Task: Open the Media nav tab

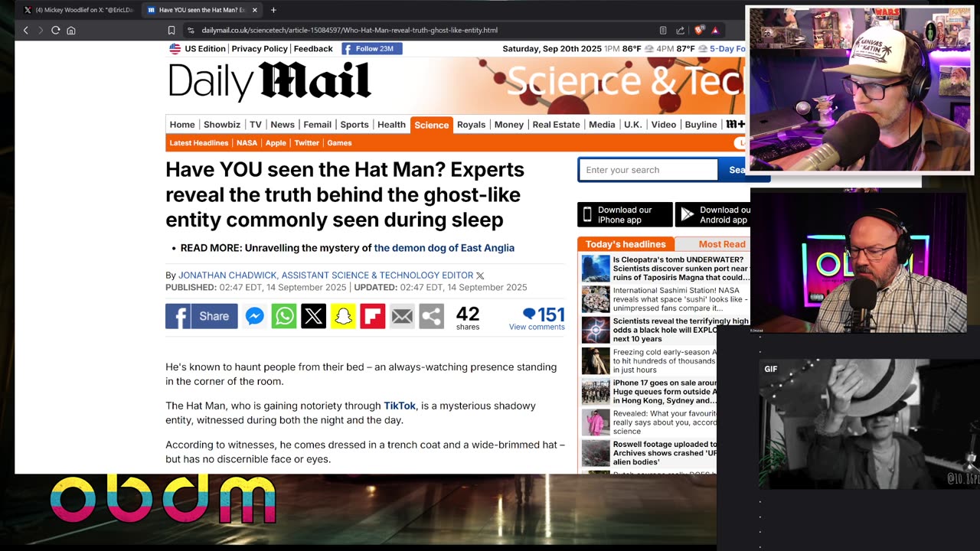Action: point(602,124)
